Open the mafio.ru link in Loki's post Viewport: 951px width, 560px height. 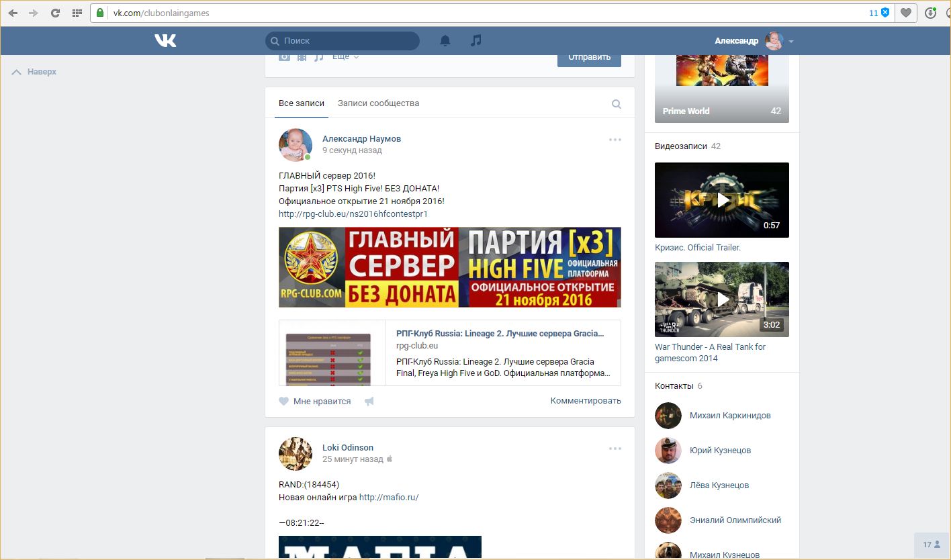[389, 498]
